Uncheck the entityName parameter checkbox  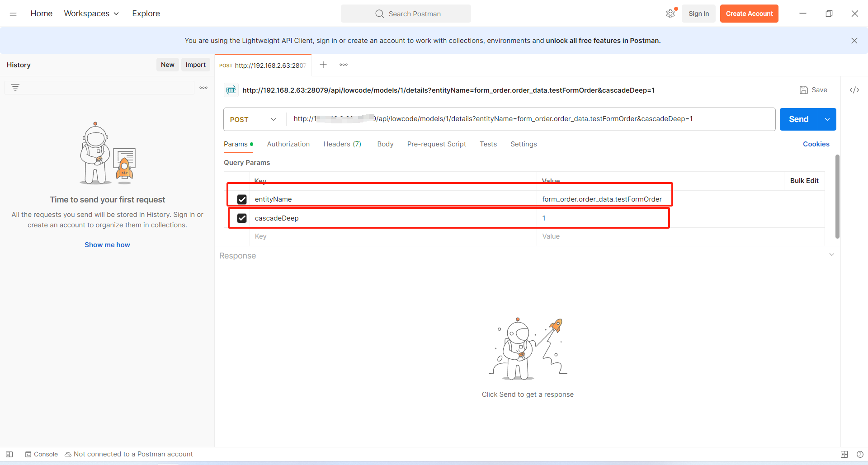tap(242, 199)
